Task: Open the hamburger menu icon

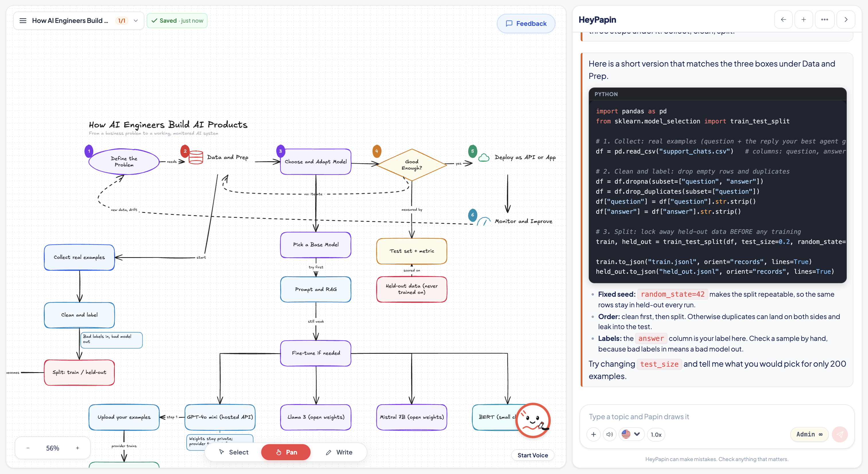Action: pos(23,21)
